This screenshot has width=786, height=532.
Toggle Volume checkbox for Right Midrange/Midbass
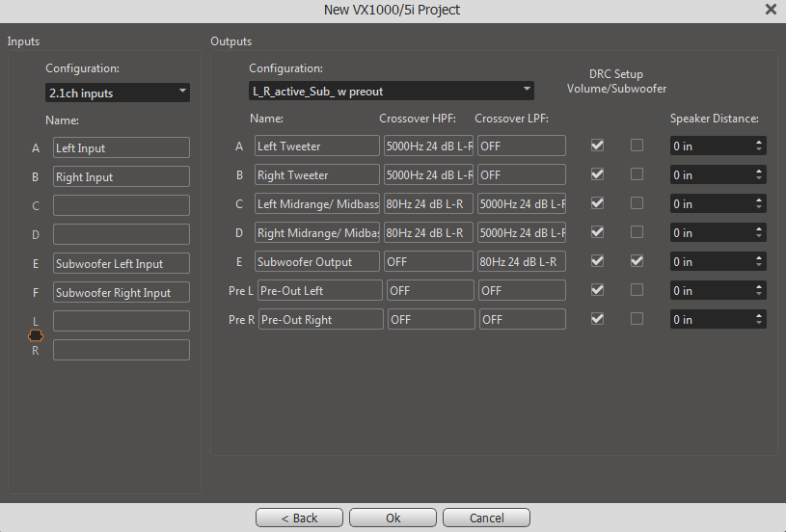pyautogui.click(x=597, y=232)
